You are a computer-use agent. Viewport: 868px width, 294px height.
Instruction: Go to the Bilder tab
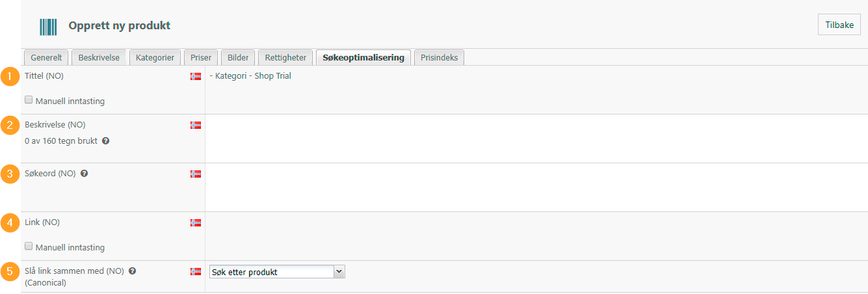click(x=238, y=57)
